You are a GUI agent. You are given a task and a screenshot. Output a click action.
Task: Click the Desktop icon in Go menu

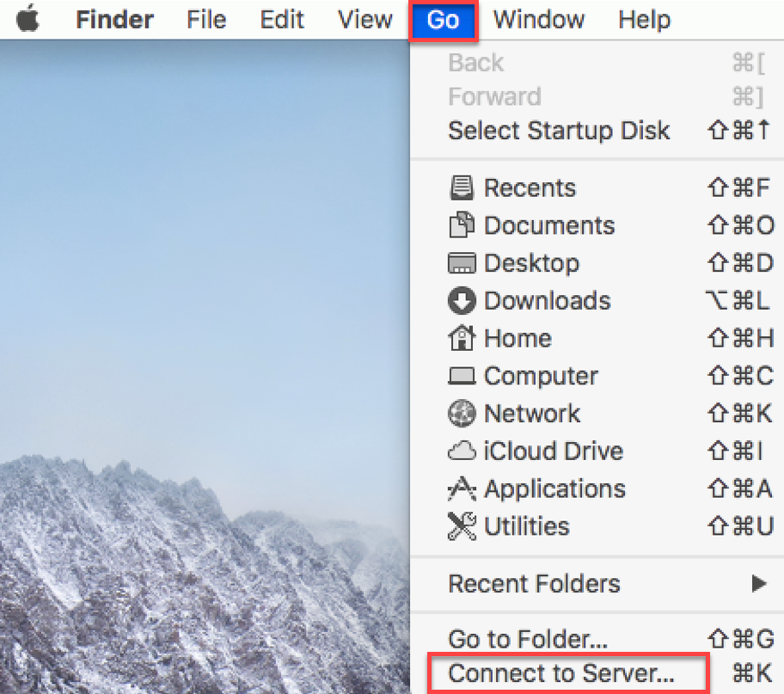462,263
